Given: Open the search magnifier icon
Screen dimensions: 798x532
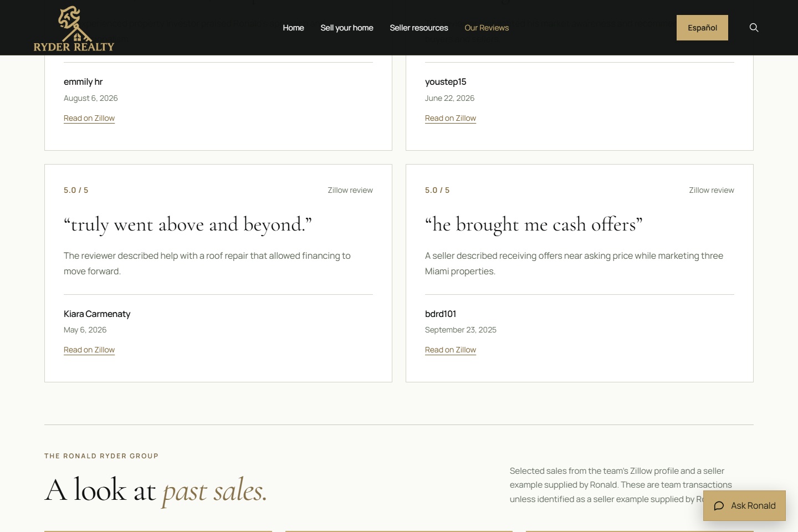Looking at the screenshot, I should coord(754,28).
